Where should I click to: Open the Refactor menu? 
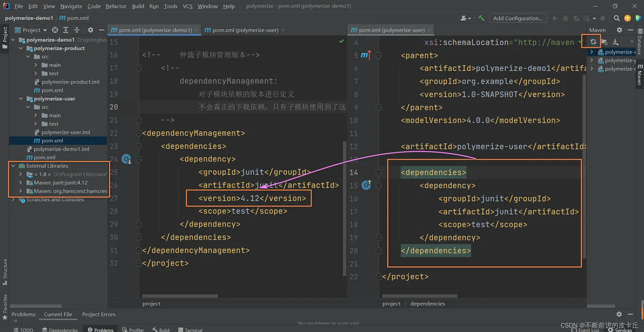coord(116,6)
